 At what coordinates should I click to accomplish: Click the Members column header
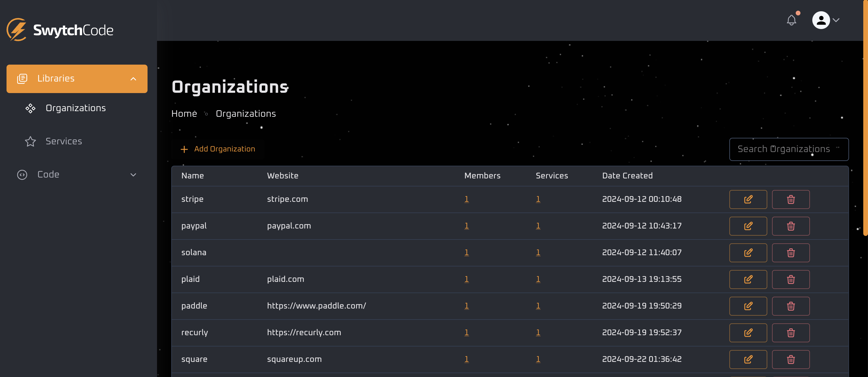tap(482, 176)
